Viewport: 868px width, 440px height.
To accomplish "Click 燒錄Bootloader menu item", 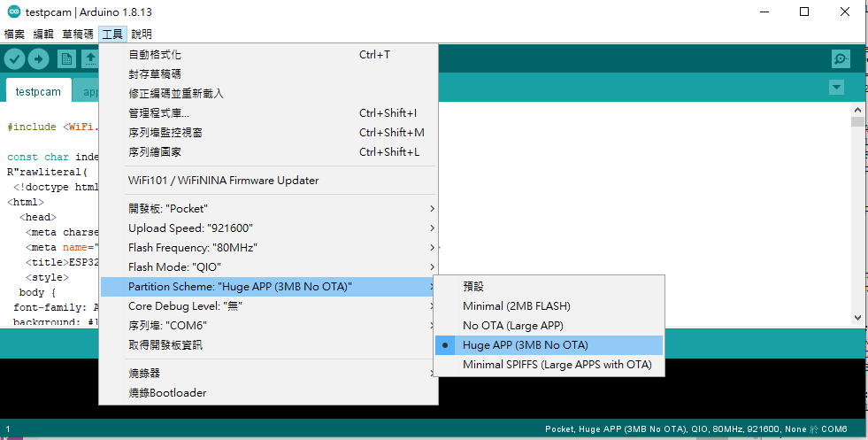I will (268, 393).
